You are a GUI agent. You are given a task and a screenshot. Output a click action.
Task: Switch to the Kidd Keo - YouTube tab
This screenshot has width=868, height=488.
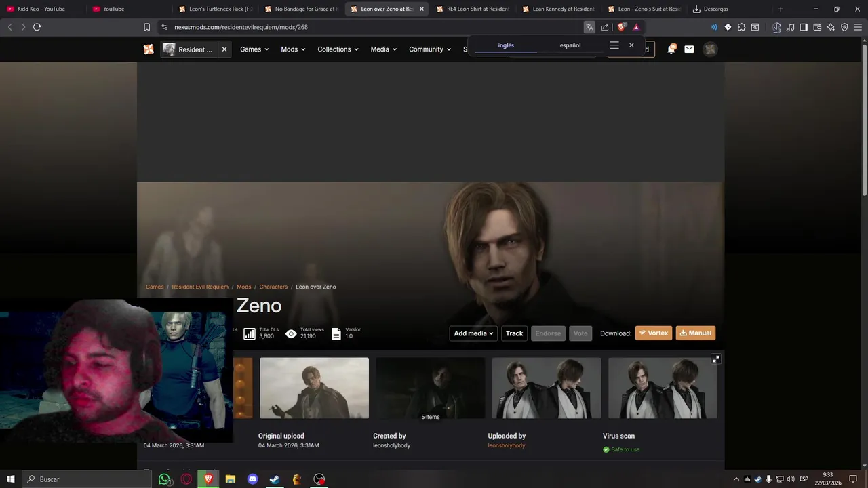(41, 9)
